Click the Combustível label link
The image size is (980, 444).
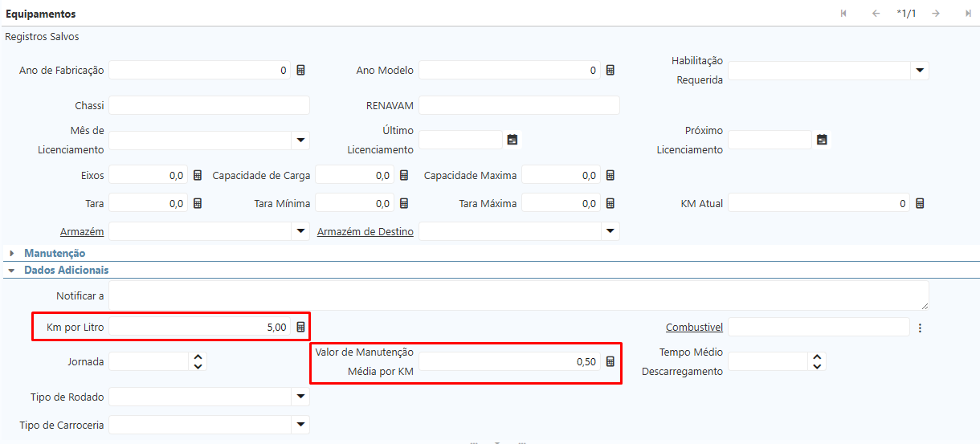pos(694,328)
